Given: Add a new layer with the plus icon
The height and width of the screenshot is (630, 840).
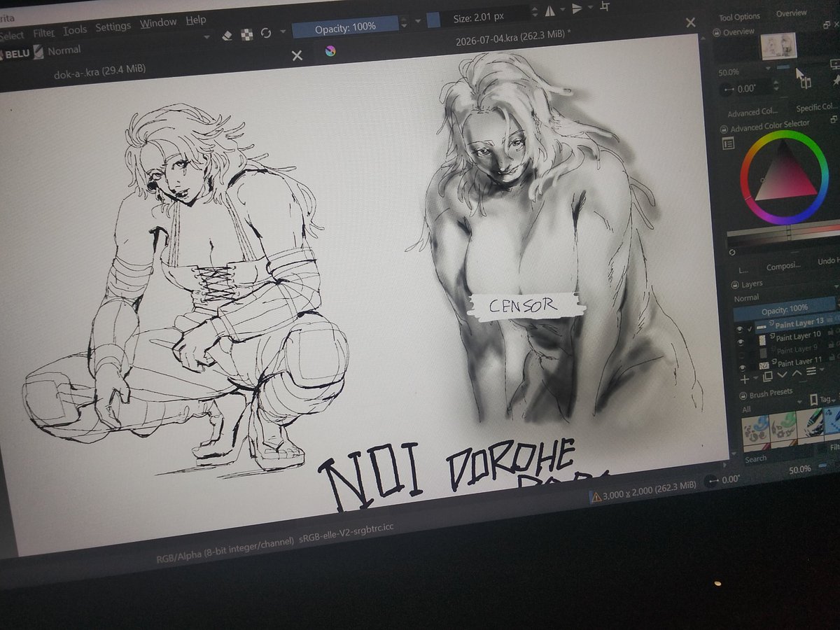Looking at the screenshot, I should click(x=744, y=379).
